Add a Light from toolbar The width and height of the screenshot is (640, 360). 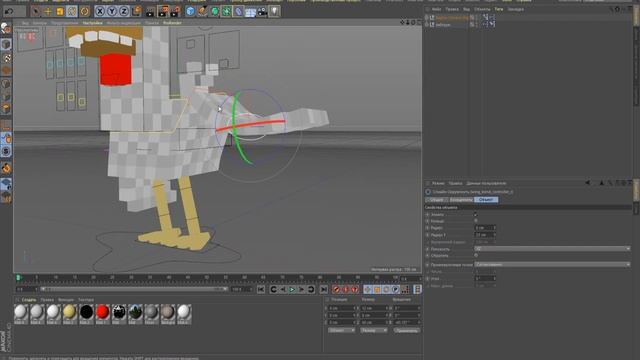click(x=274, y=11)
